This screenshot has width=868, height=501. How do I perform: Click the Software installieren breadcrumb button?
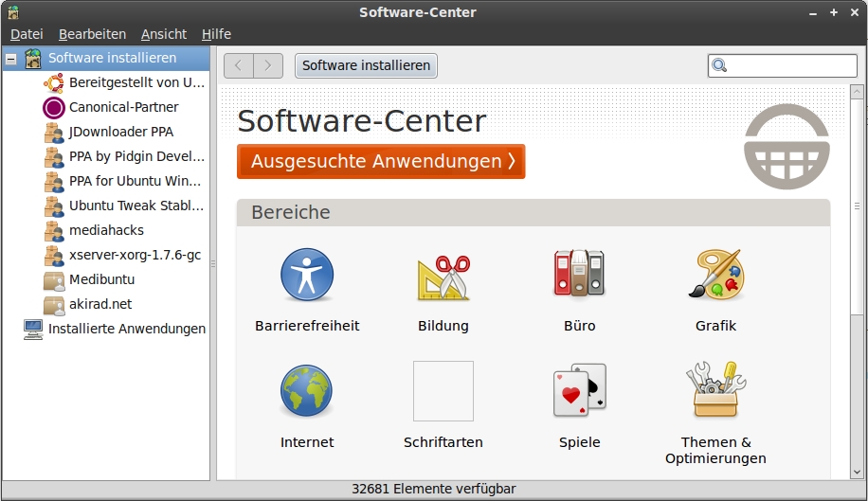[x=367, y=65]
